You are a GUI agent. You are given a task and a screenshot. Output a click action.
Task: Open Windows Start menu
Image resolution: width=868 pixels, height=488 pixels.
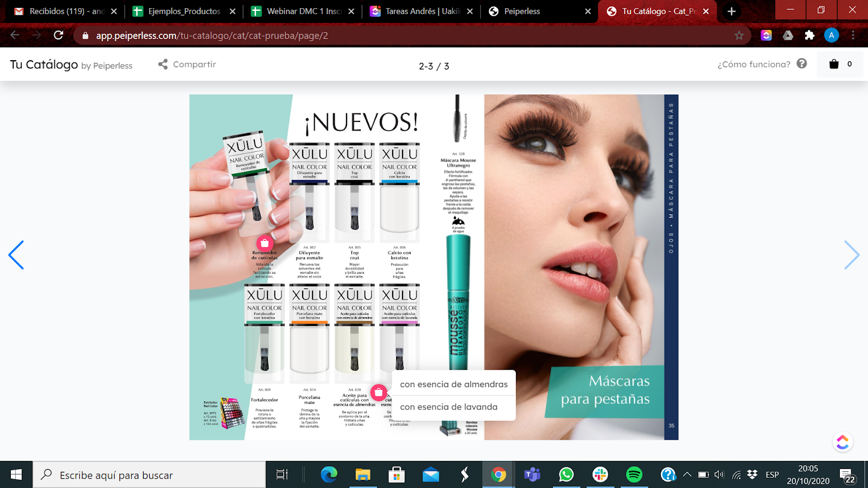tap(16, 475)
